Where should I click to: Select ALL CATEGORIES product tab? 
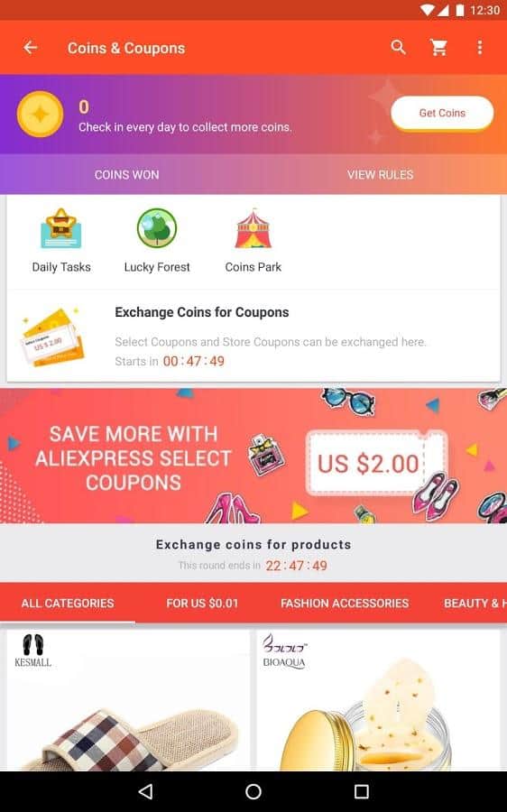click(x=68, y=604)
